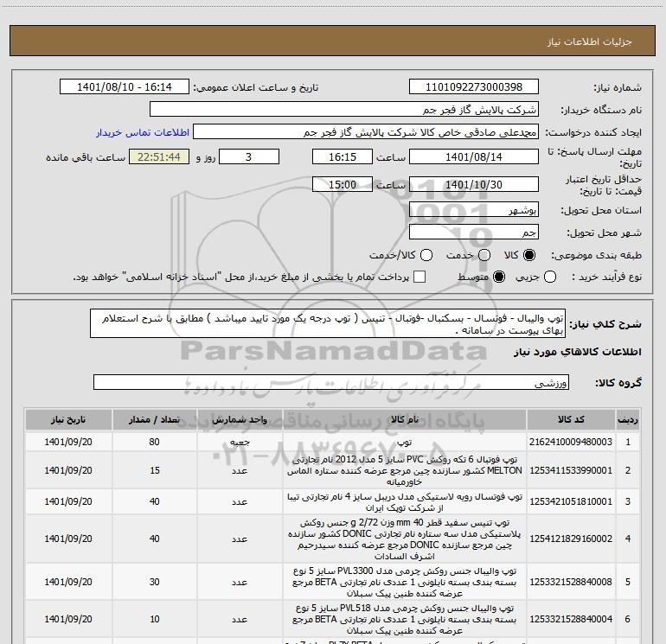Click the delivery city field جم

pos(474,232)
